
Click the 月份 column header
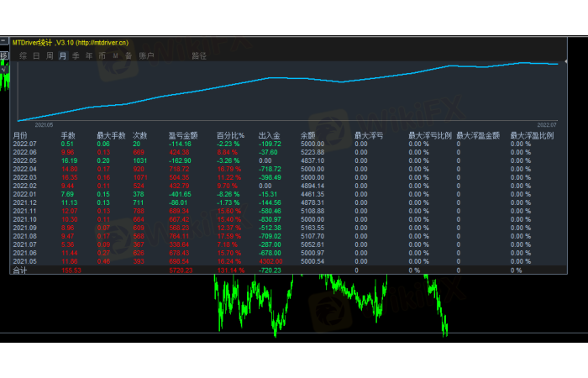(x=20, y=135)
